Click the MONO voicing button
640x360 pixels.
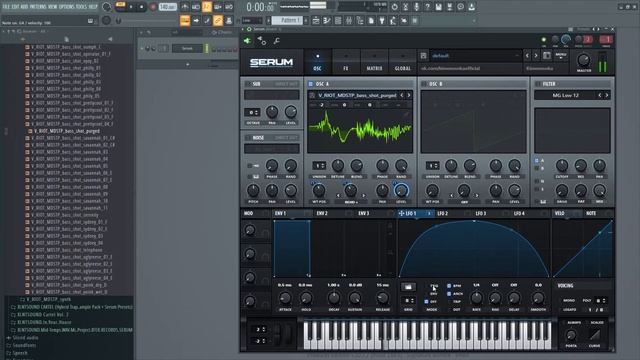click(x=569, y=300)
